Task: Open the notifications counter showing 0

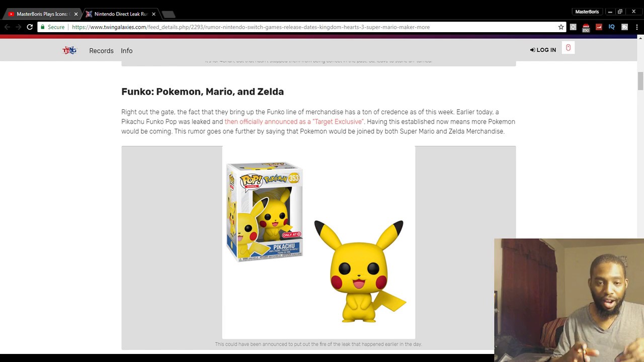Action: [568, 48]
